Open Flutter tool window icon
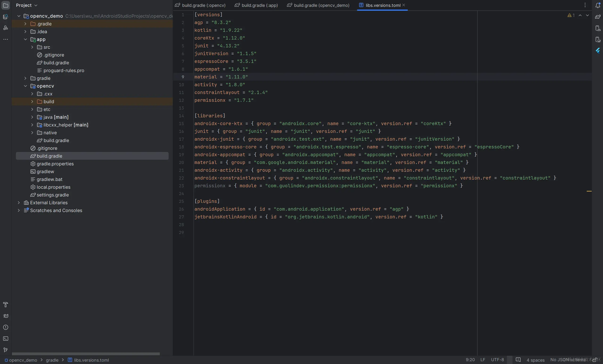 pos(598,51)
